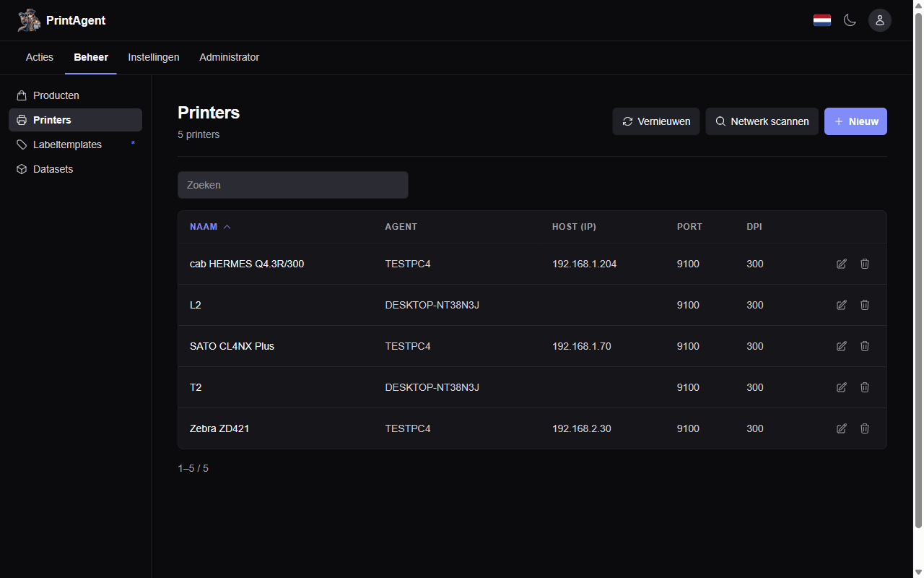Screen dimensions: 924x578
Task: Click the '5 printers' count text
Action: click(x=199, y=134)
